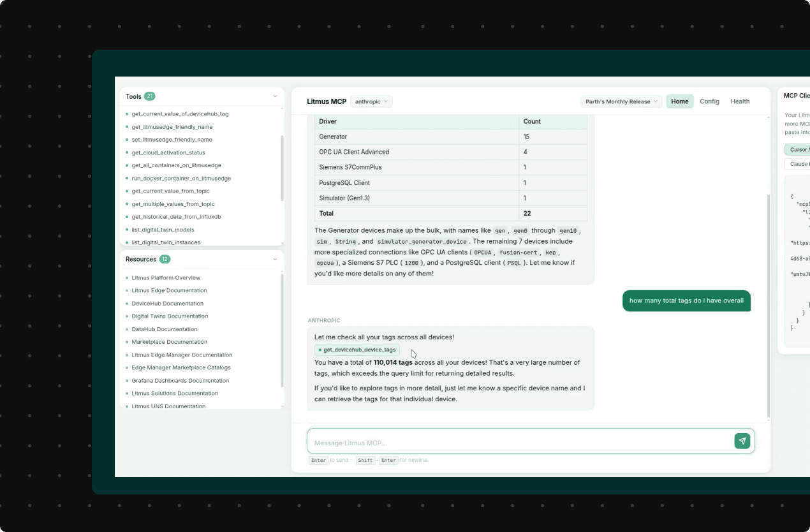Viewport: 810px width, 532px height.
Task: Open the Parth's Monthly Release dropdown
Action: click(x=621, y=101)
